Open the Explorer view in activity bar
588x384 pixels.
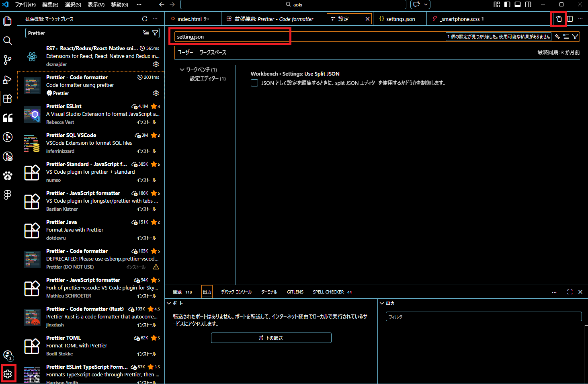pyautogui.click(x=8, y=21)
